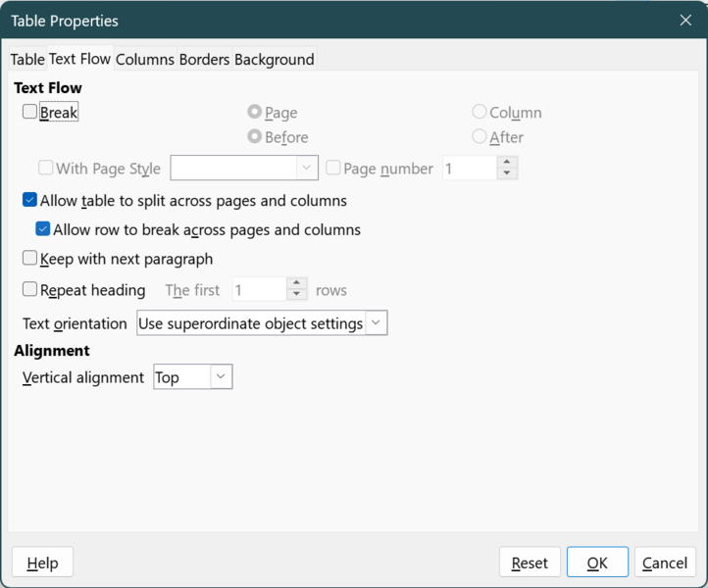708x588 pixels.
Task: Select the Column radio button
Action: coord(480,113)
